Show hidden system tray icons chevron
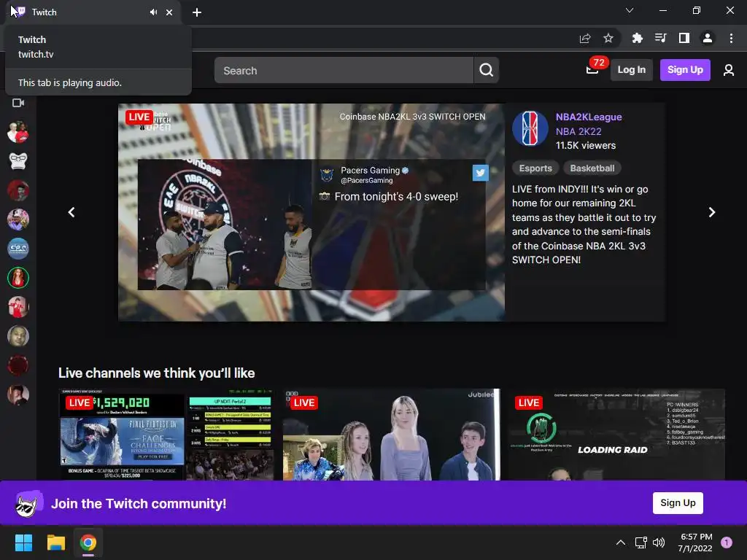This screenshot has width=747, height=560. 620,542
